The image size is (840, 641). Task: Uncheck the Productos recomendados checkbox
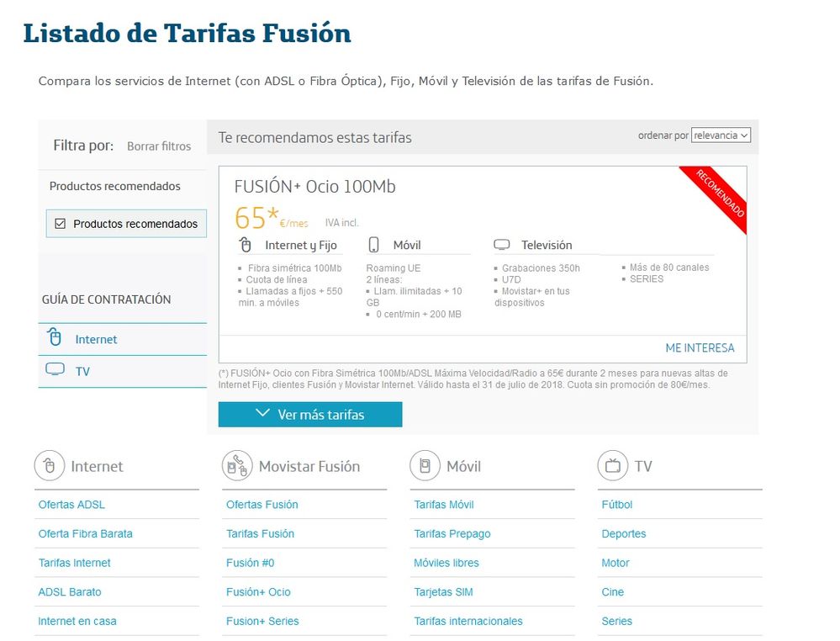coord(60,224)
